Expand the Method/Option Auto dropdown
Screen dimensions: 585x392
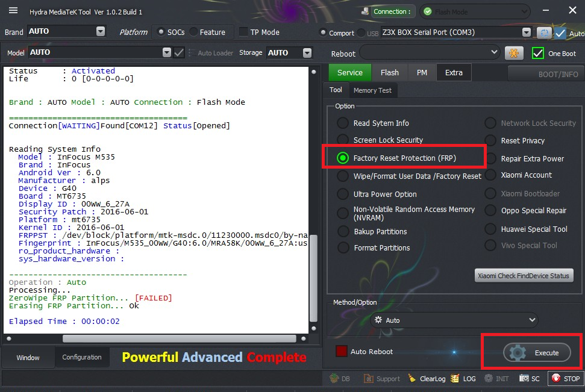coord(533,320)
